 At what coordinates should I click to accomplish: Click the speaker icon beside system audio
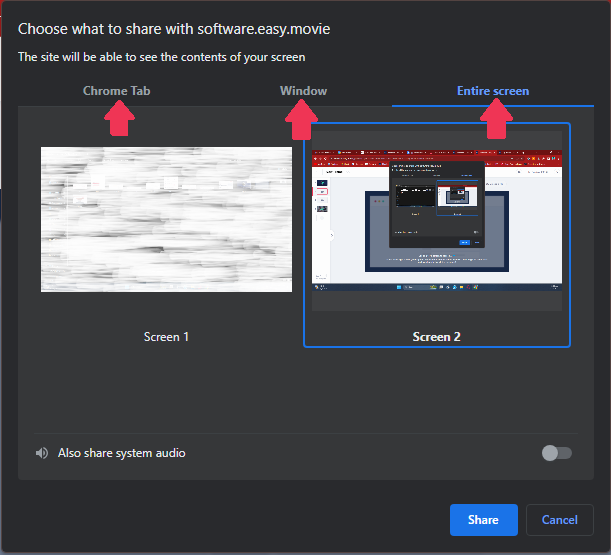pyautogui.click(x=42, y=453)
